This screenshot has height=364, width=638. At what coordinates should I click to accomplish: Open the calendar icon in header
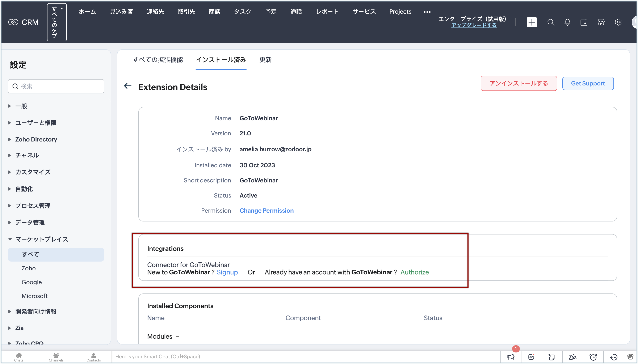[x=584, y=22]
